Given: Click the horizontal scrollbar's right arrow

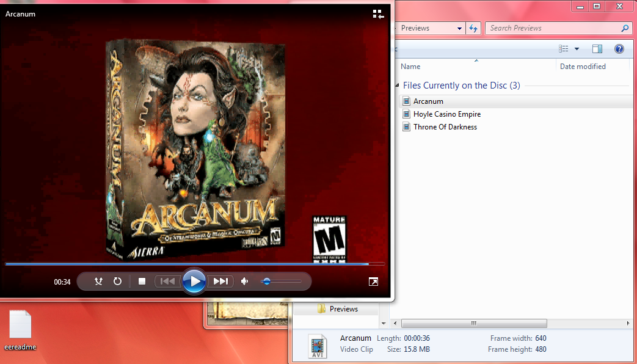Looking at the screenshot, I should pyautogui.click(x=628, y=323).
